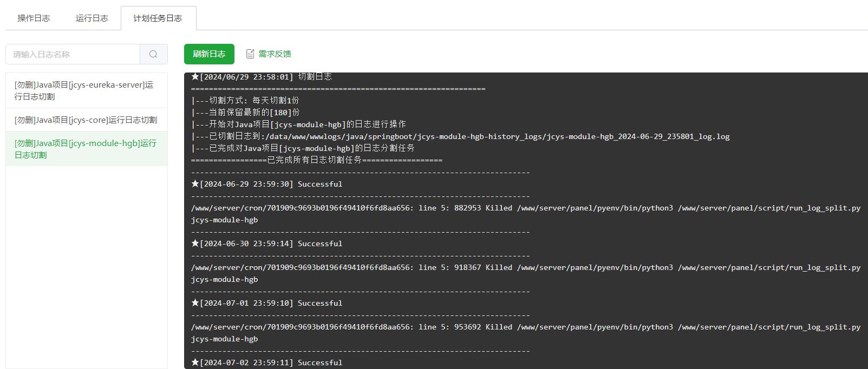This screenshot has height=369, width=868.
Task: Click the [2024-07-02 23:59:11] Successful entry
Action: [x=266, y=363]
